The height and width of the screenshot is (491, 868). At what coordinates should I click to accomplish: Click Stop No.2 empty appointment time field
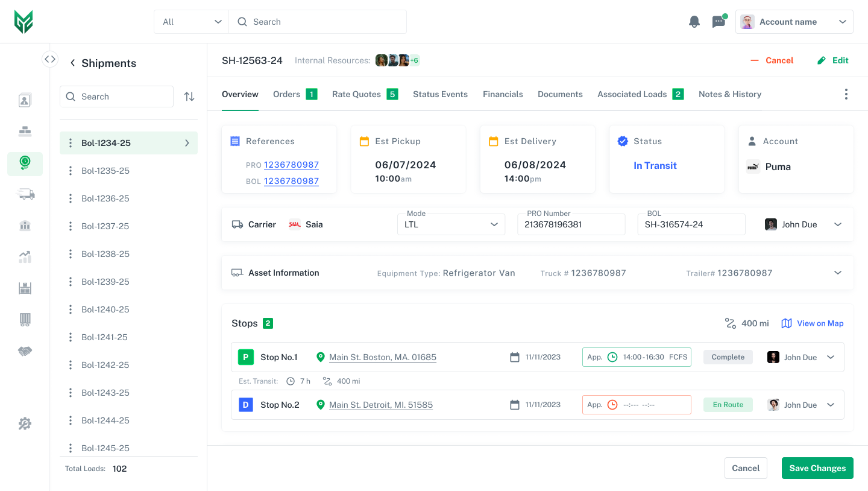click(637, 405)
